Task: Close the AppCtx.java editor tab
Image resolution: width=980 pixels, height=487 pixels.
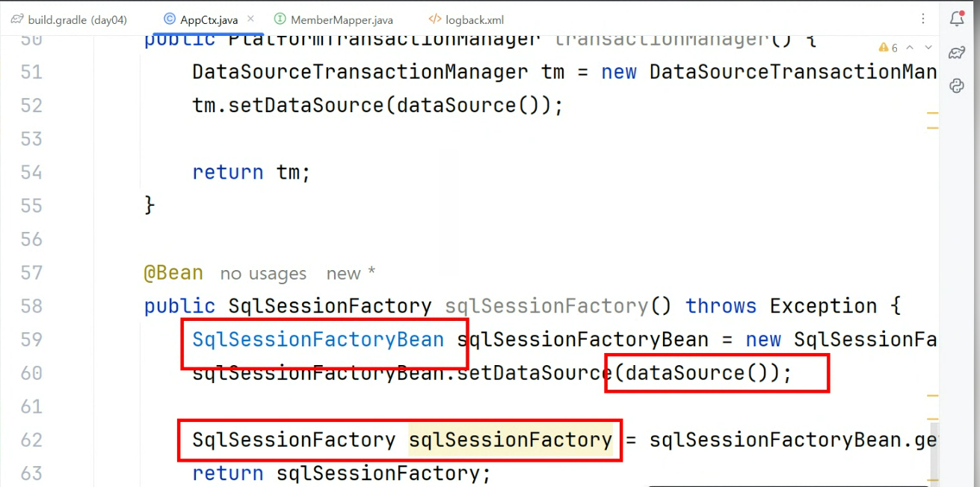Action: pos(250,19)
